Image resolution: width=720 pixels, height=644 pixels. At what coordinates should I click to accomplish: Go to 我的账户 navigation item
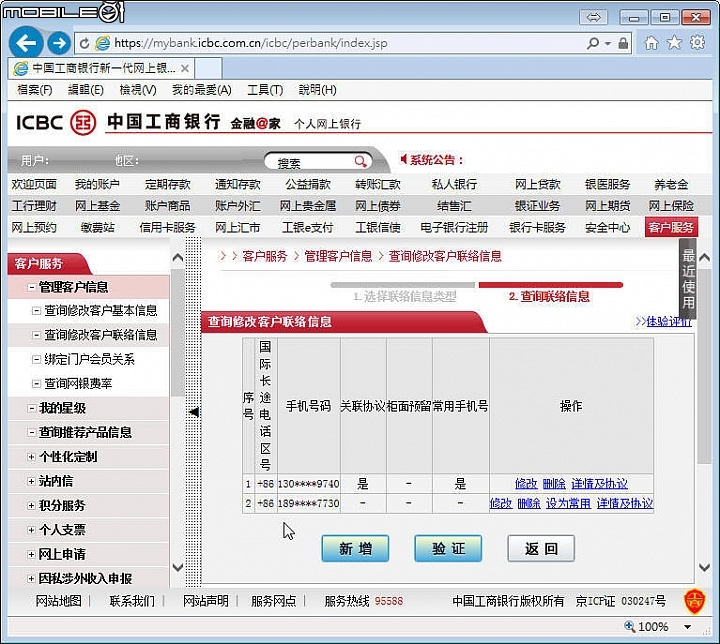pos(97,184)
